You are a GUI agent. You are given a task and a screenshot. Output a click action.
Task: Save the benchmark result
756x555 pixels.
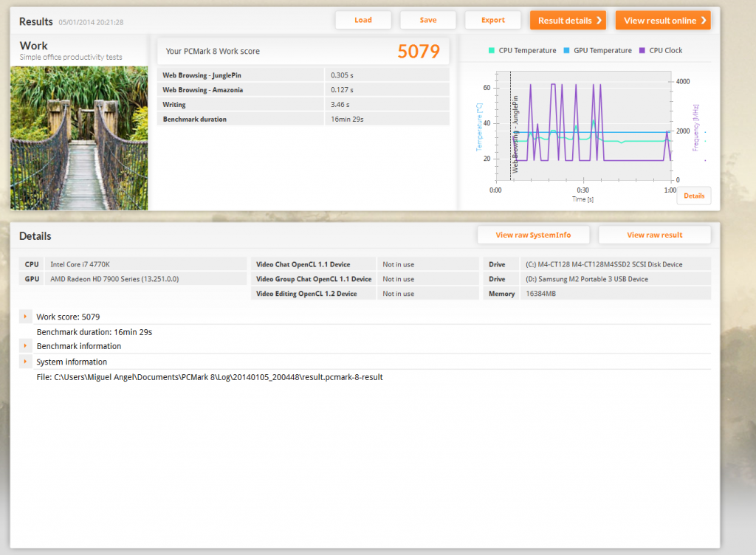pyautogui.click(x=427, y=20)
